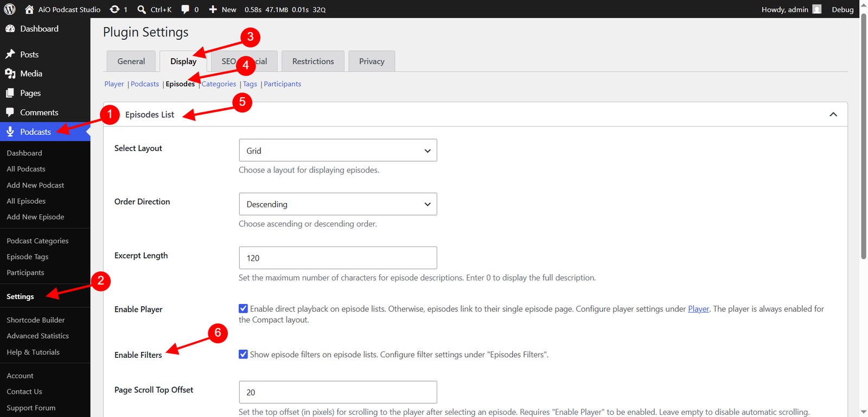Image resolution: width=868 pixels, height=417 pixels.
Task: Open Add New Episode
Action: [x=35, y=217]
